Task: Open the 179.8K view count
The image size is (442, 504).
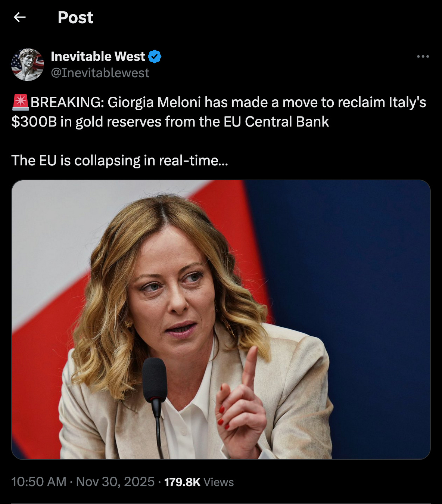Action: [182, 482]
